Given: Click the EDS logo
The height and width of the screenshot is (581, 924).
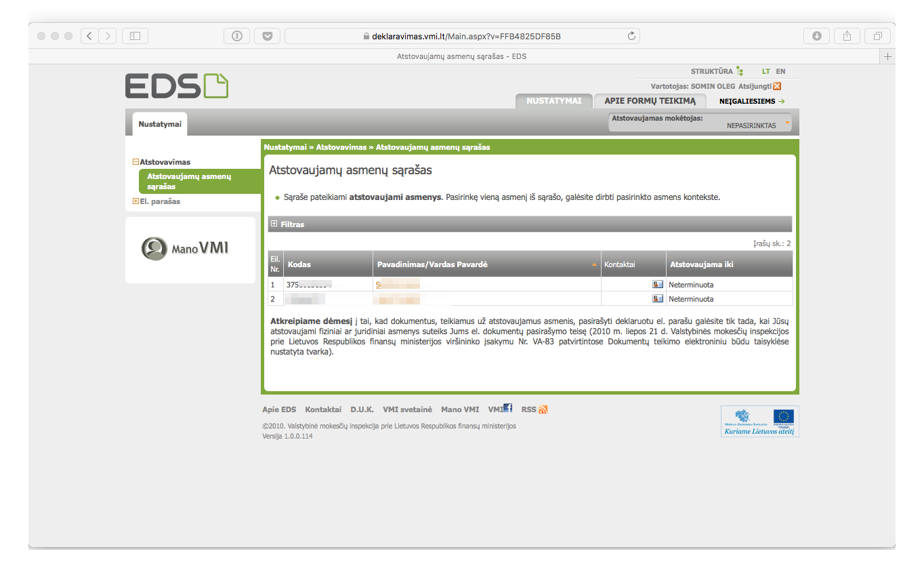Looking at the screenshot, I should click(x=176, y=86).
